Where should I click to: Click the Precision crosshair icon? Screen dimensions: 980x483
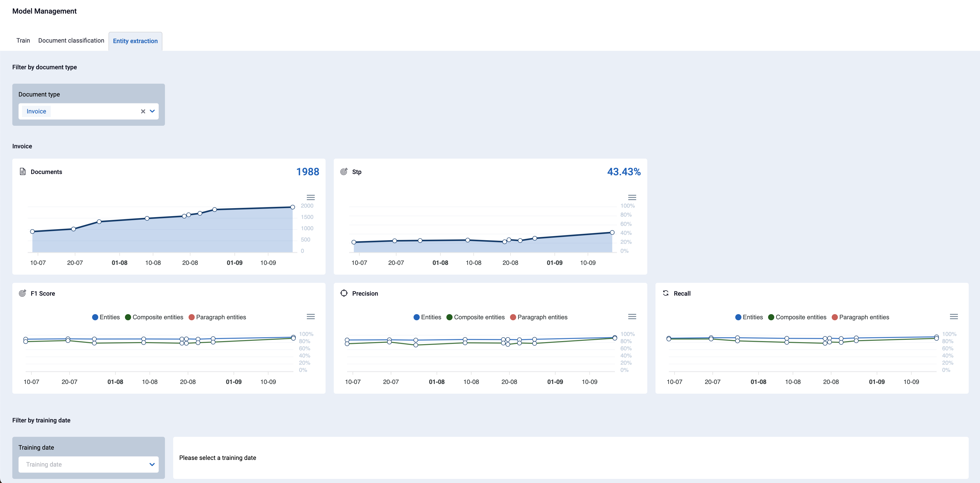pos(344,293)
